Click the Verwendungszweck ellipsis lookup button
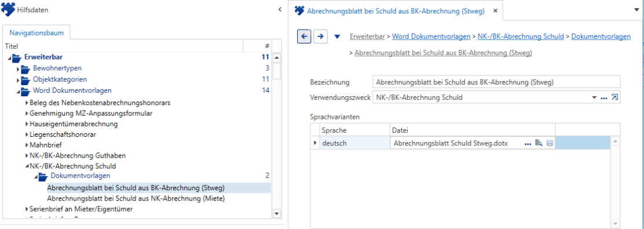 [x=603, y=98]
